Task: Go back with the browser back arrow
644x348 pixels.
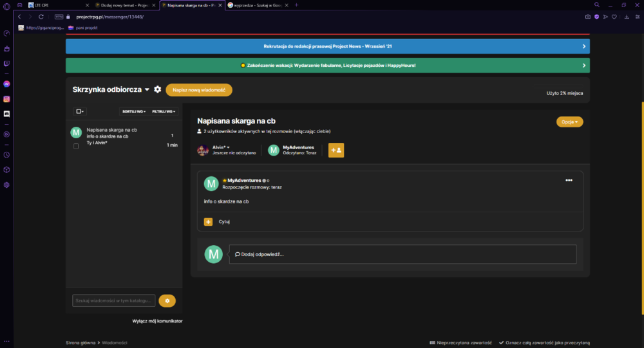Action: tap(19, 17)
